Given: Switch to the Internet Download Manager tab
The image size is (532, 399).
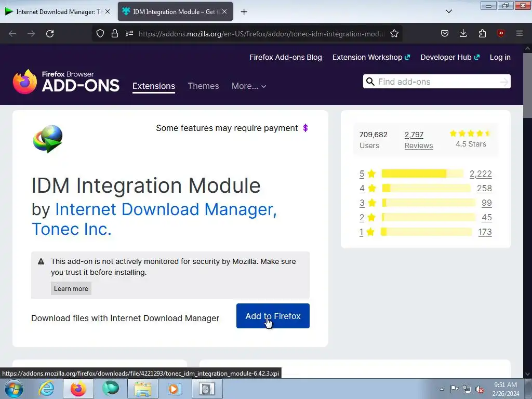Looking at the screenshot, I should click(58, 11).
